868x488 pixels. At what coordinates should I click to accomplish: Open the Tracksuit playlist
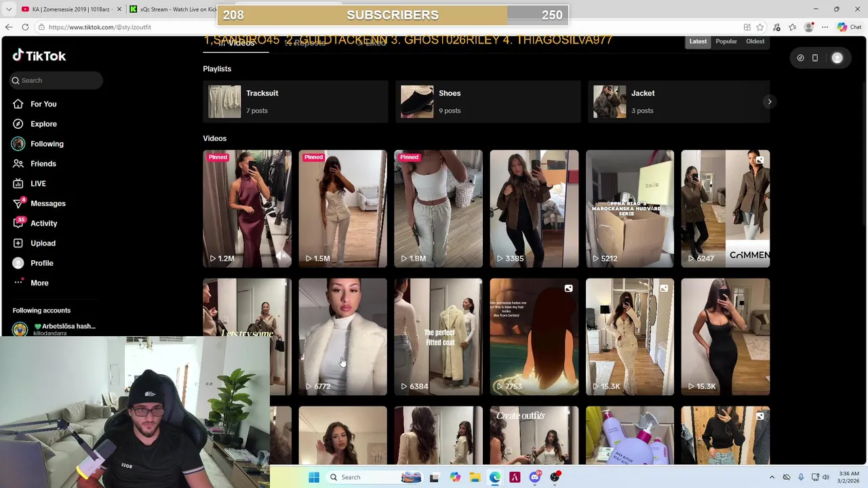pos(295,102)
